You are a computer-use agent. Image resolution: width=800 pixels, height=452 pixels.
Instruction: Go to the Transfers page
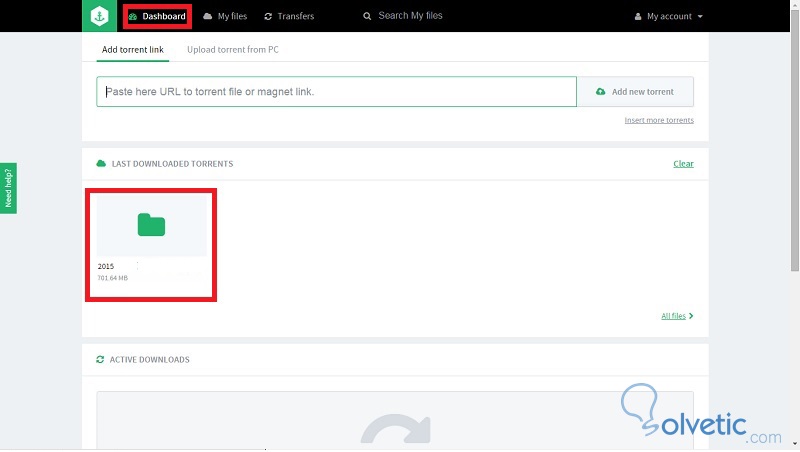[289, 16]
